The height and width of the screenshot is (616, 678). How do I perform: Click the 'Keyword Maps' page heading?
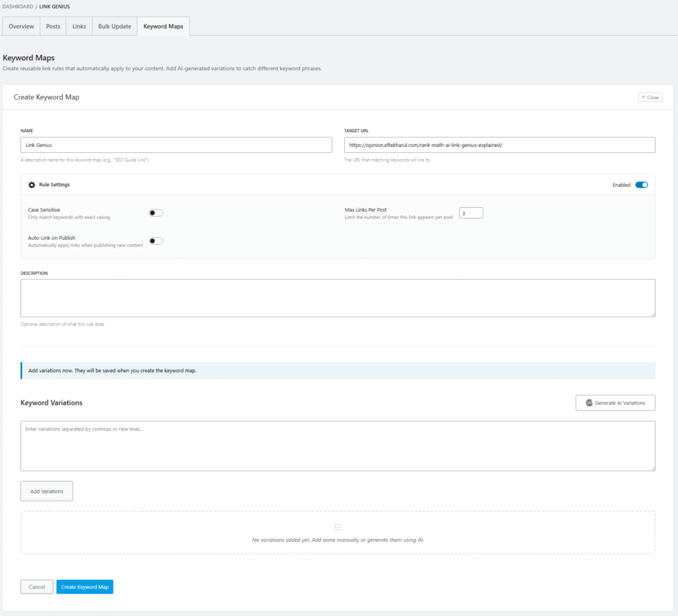click(28, 58)
